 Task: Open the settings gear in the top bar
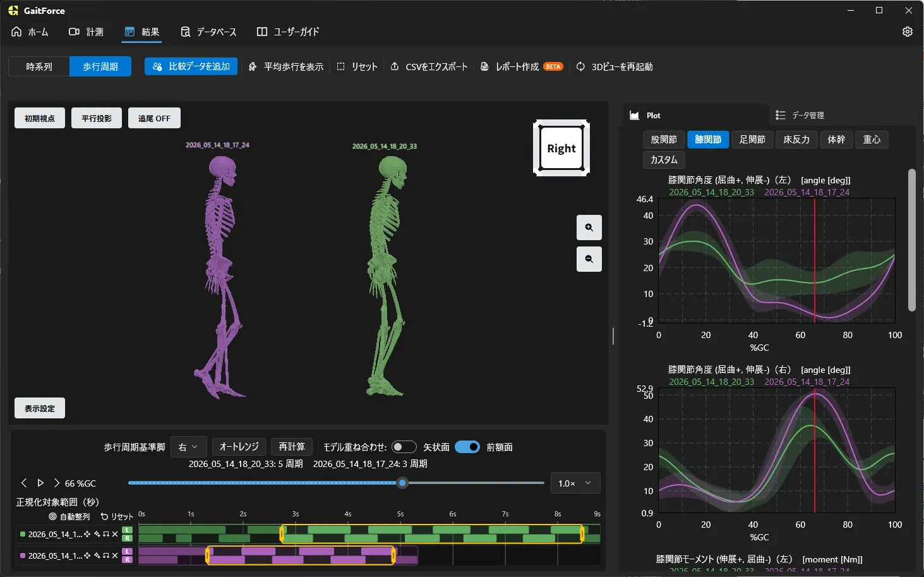tap(908, 32)
